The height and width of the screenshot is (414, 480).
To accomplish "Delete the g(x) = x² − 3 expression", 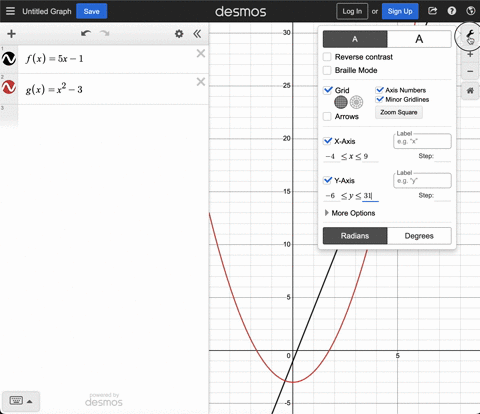I will pyautogui.click(x=201, y=82).
